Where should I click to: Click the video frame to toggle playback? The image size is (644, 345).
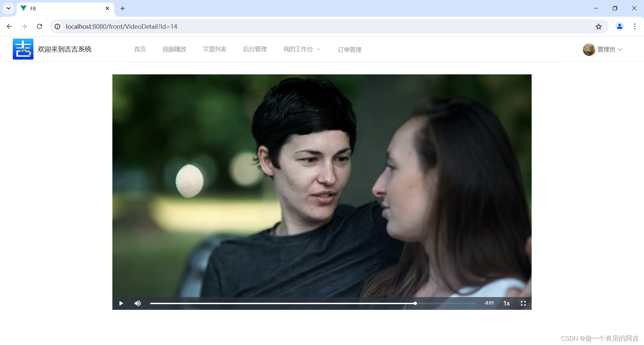[x=322, y=186]
